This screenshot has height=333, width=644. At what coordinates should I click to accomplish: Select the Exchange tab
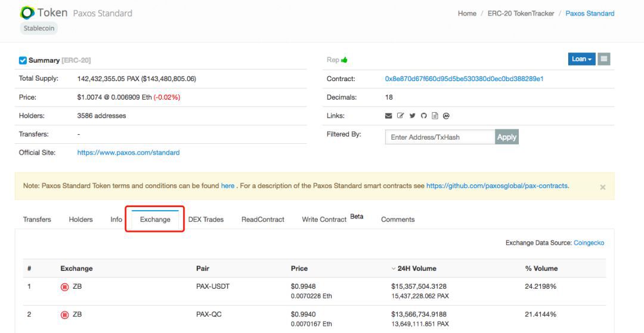[155, 220]
